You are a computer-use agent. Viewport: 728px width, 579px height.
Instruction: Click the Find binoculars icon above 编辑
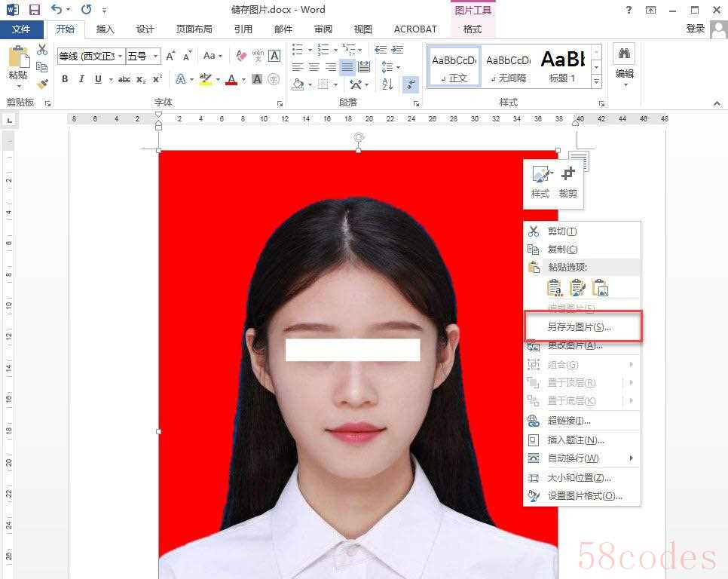coord(624,54)
